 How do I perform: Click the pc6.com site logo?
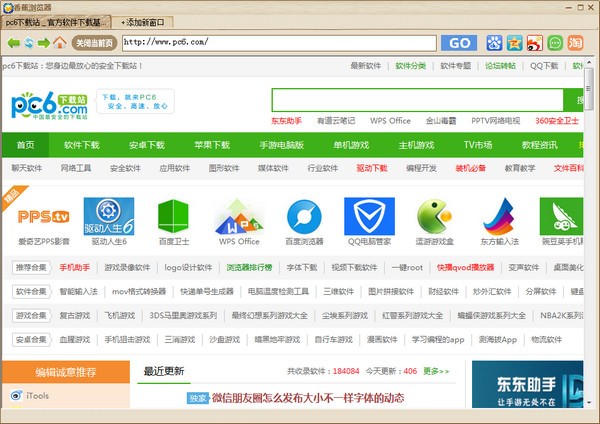pos(49,105)
